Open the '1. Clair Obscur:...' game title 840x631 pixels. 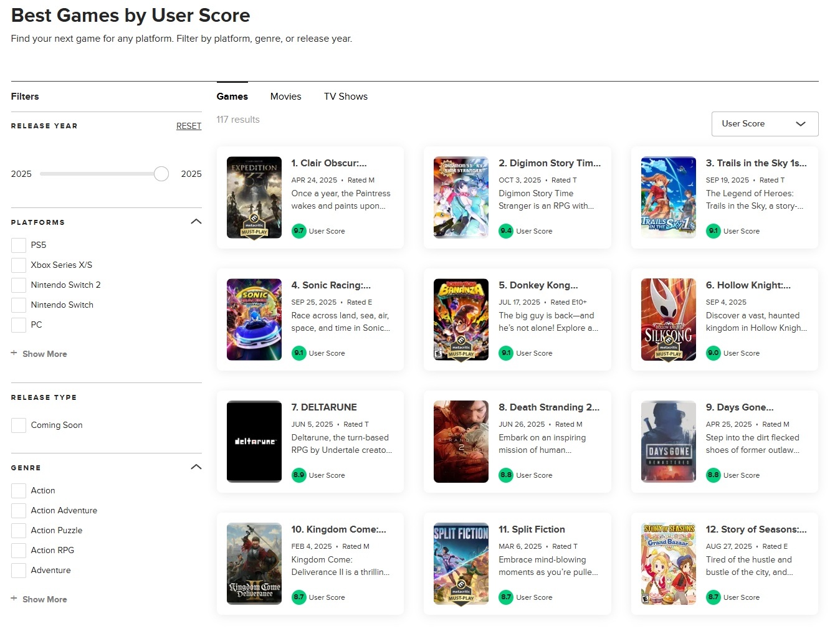(x=329, y=163)
